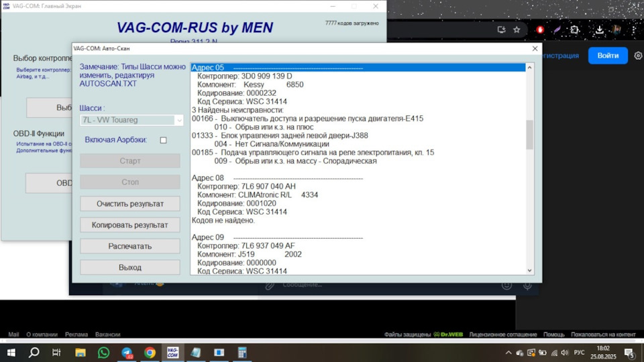Close the VAG-COM Авто-Скан dialog
Image resolution: width=644 pixels, height=362 pixels.
[535, 48]
